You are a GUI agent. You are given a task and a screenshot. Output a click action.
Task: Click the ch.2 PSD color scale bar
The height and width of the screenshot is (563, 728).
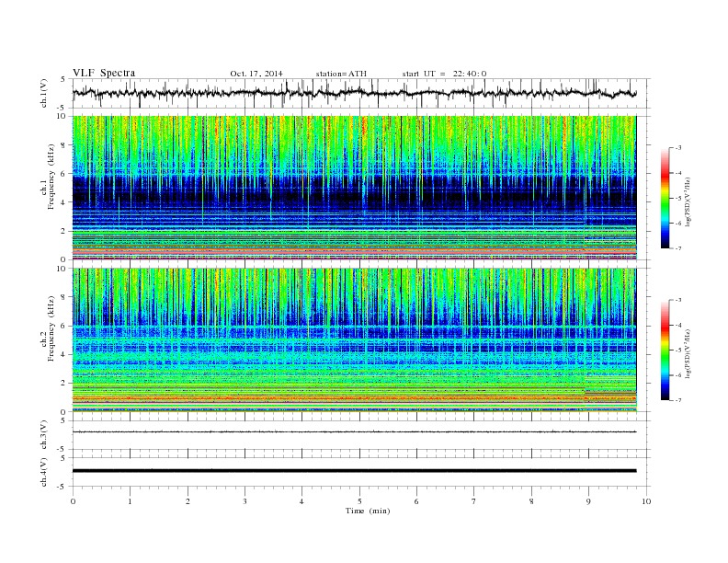pos(665,350)
